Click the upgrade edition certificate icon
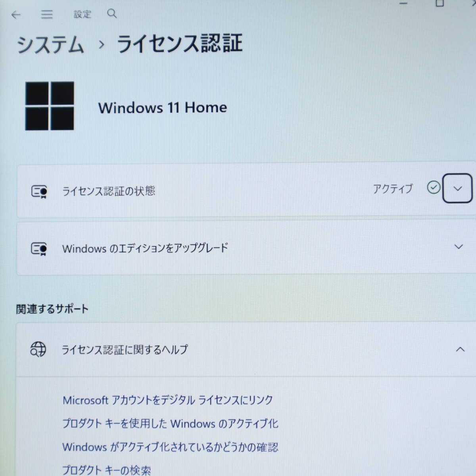The image size is (476, 476). (39, 249)
